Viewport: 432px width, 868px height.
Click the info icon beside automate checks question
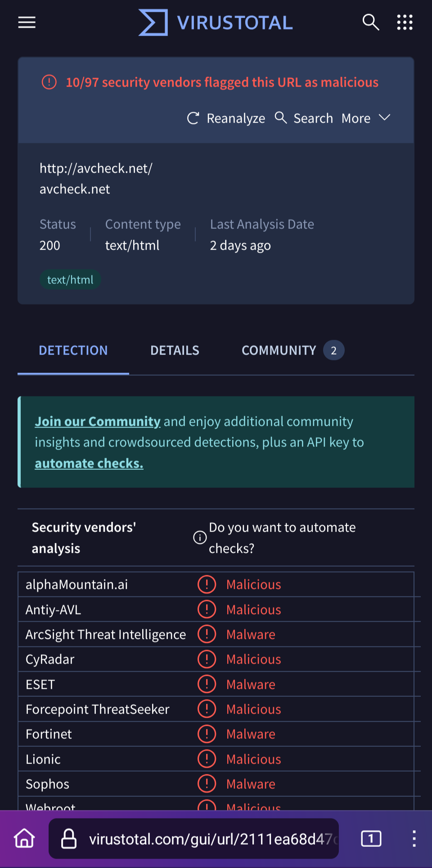point(200,537)
